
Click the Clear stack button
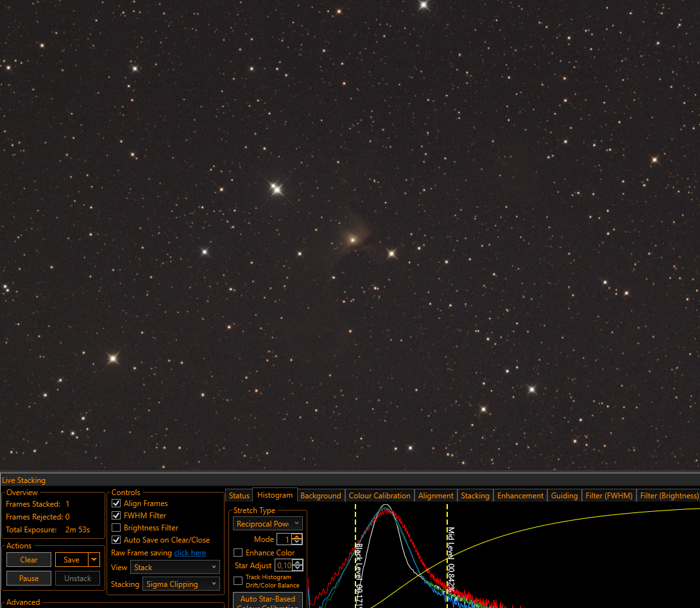pyautogui.click(x=29, y=559)
